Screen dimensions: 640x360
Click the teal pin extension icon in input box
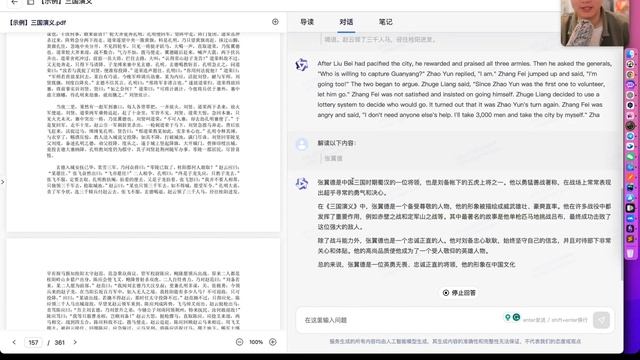pyautogui.click(x=507, y=317)
